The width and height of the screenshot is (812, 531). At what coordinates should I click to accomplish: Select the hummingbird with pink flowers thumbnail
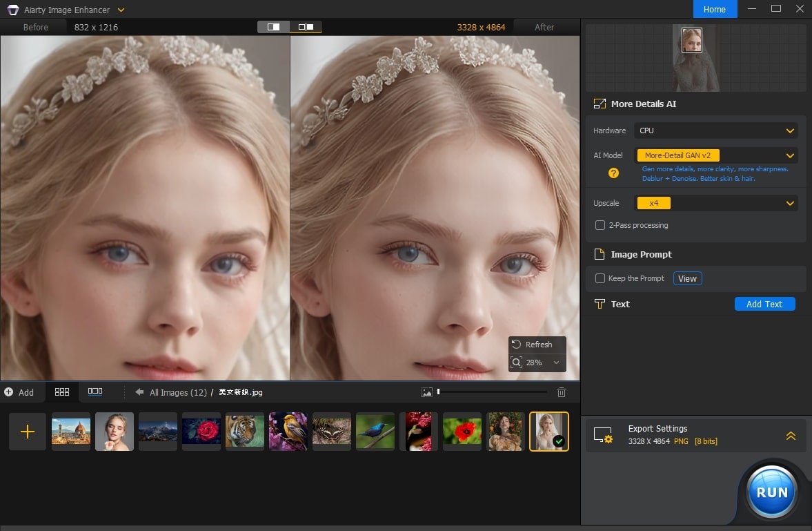tap(419, 432)
